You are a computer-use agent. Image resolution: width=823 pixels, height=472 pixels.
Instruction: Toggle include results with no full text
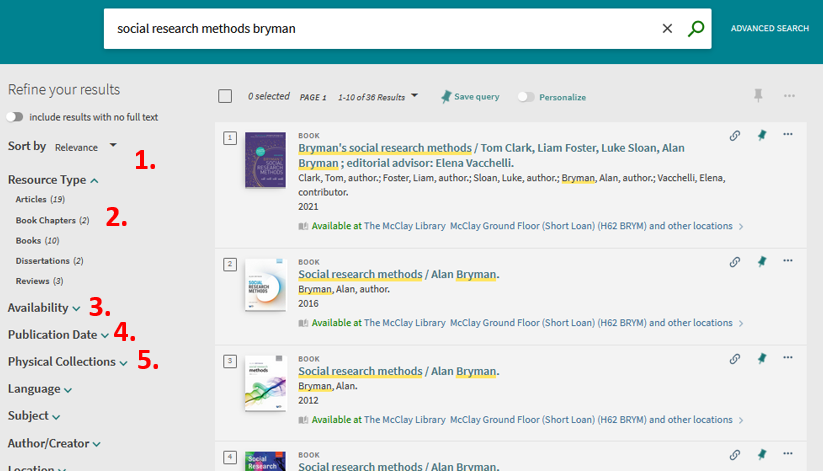(x=15, y=117)
